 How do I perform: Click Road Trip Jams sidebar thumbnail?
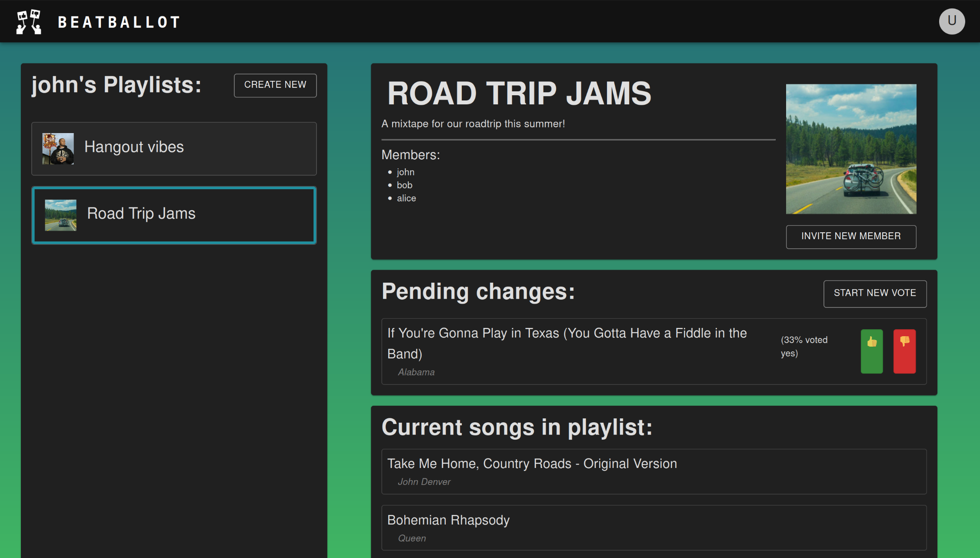point(60,215)
